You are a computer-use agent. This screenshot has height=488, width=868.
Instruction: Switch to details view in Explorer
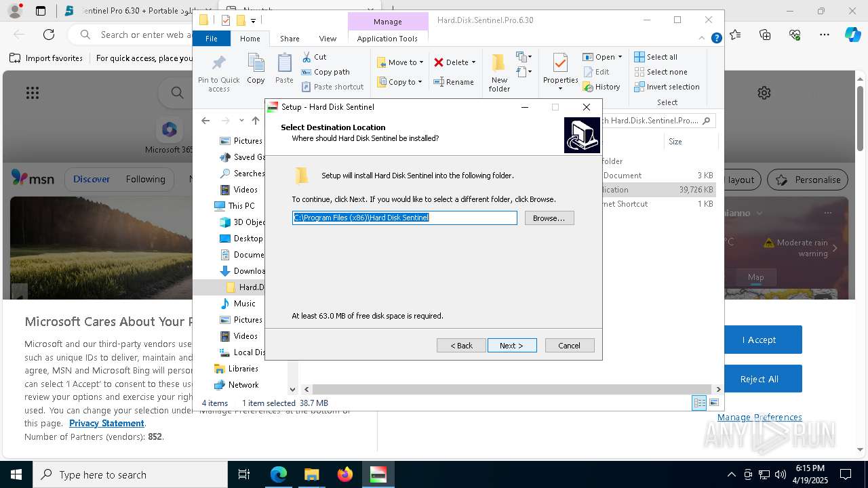coord(699,403)
